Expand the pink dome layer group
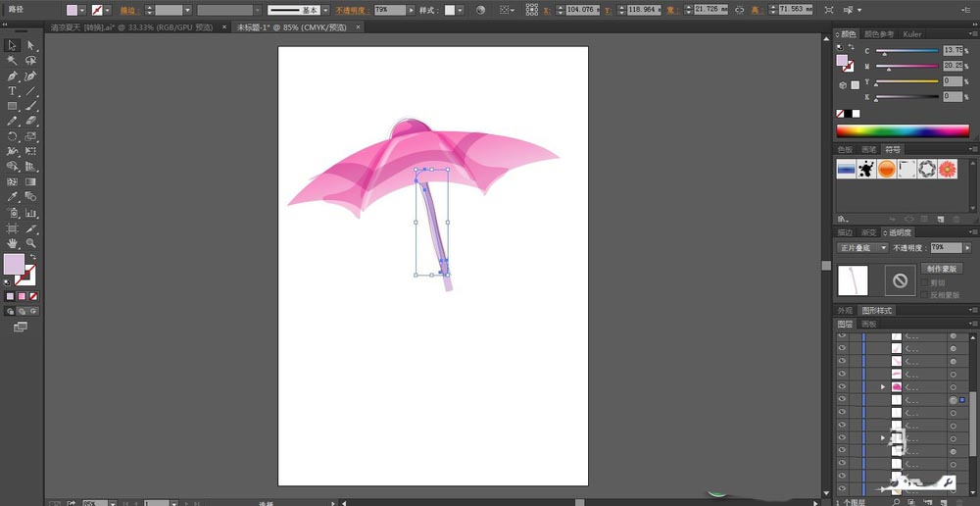Viewport: 980px width, 506px height. coord(883,387)
